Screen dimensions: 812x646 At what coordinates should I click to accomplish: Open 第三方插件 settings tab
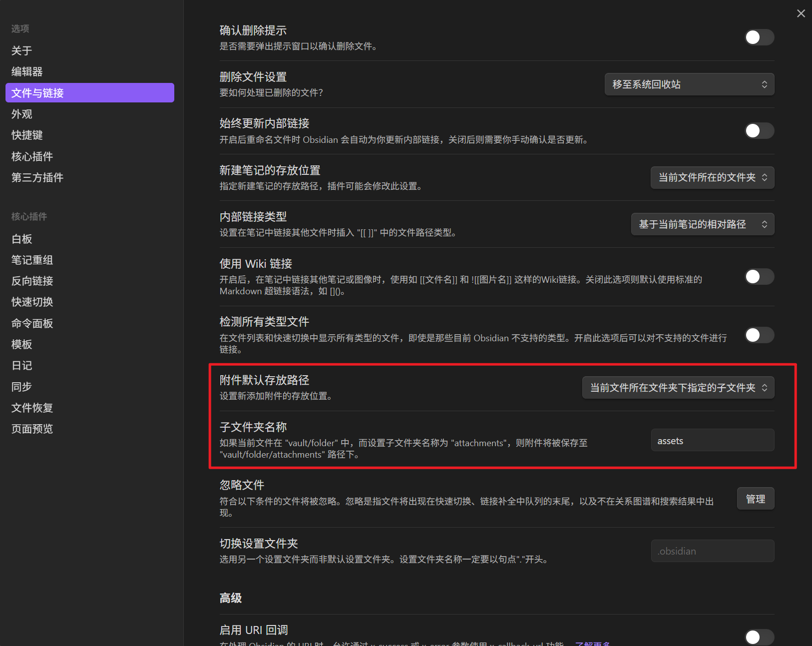point(90,177)
